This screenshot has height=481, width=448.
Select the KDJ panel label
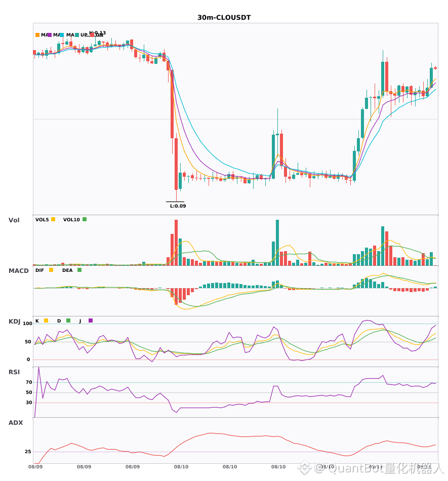tap(14, 322)
